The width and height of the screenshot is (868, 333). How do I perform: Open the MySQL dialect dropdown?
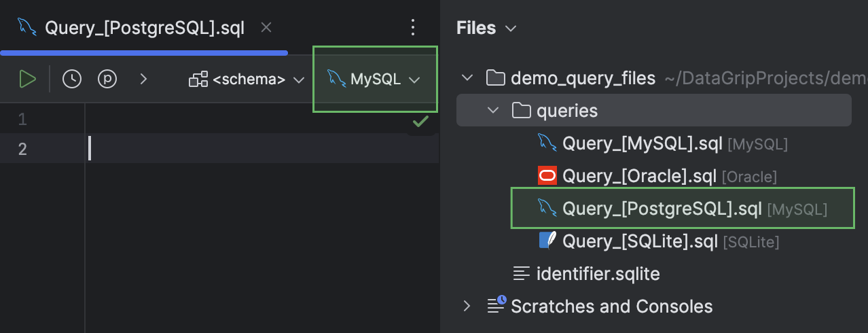[374, 80]
